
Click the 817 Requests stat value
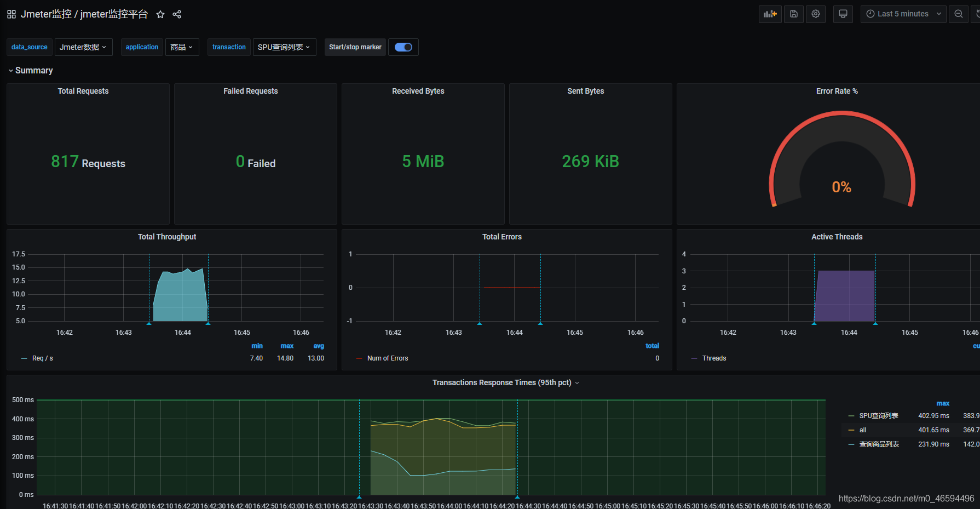click(x=88, y=162)
